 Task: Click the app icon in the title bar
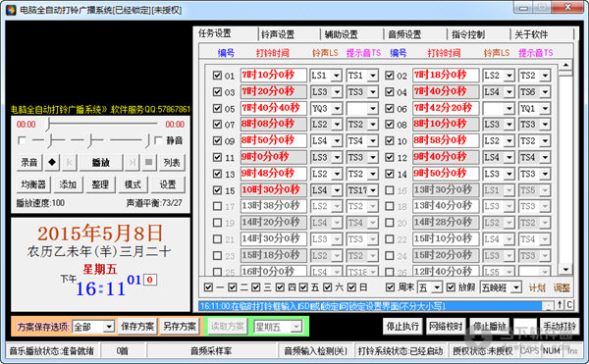[x=11, y=10]
